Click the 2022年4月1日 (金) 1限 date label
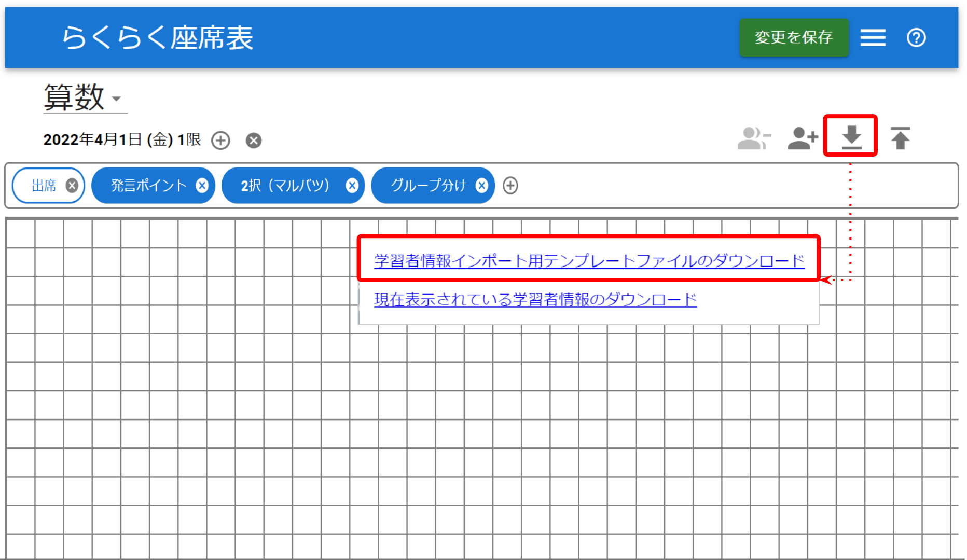 (x=122, y=139)
